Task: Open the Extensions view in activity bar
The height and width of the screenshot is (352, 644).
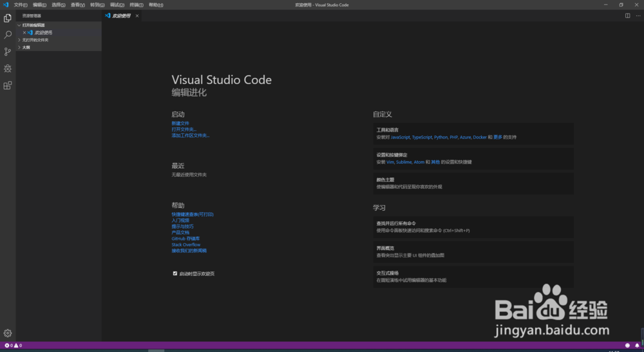Action: click(x=7, y=86)
